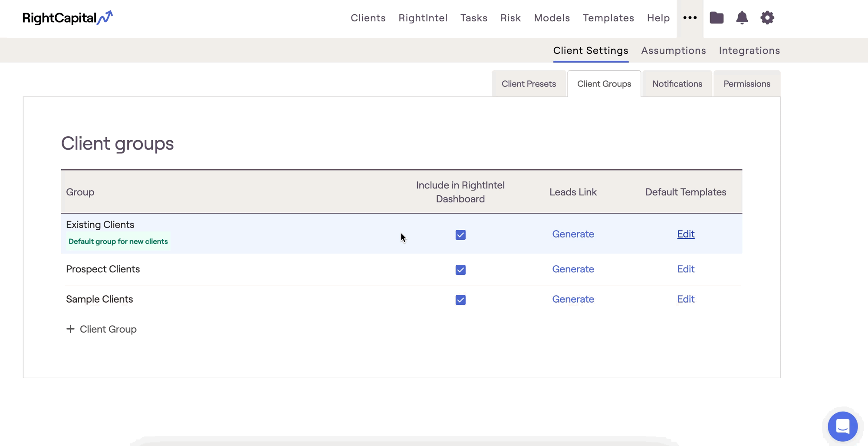Open the three-dots more menu
This screenshot has height=446, width=868.
690,18
